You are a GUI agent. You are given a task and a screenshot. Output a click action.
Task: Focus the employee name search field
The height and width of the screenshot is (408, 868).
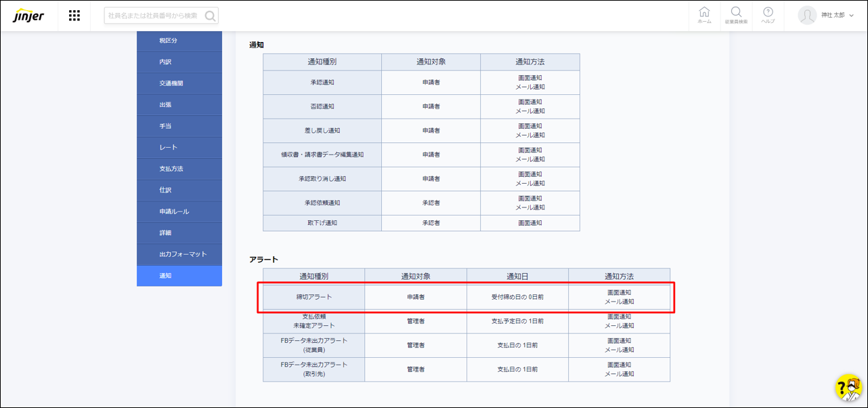coord(154,16)
